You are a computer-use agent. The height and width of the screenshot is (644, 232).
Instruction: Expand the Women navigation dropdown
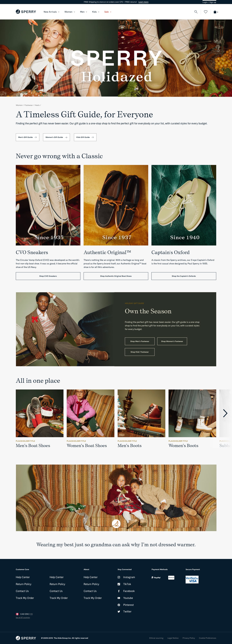[x=70, y=12]
